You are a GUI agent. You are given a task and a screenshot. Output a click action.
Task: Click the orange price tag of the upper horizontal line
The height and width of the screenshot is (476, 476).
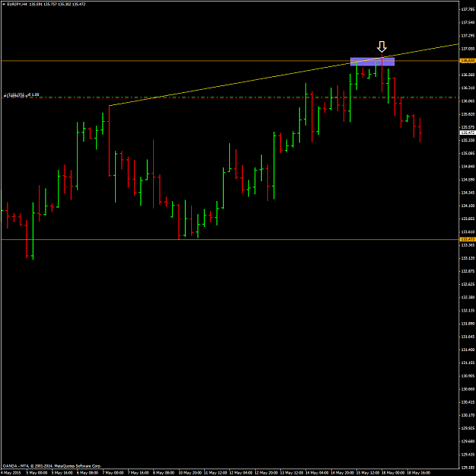468,61
